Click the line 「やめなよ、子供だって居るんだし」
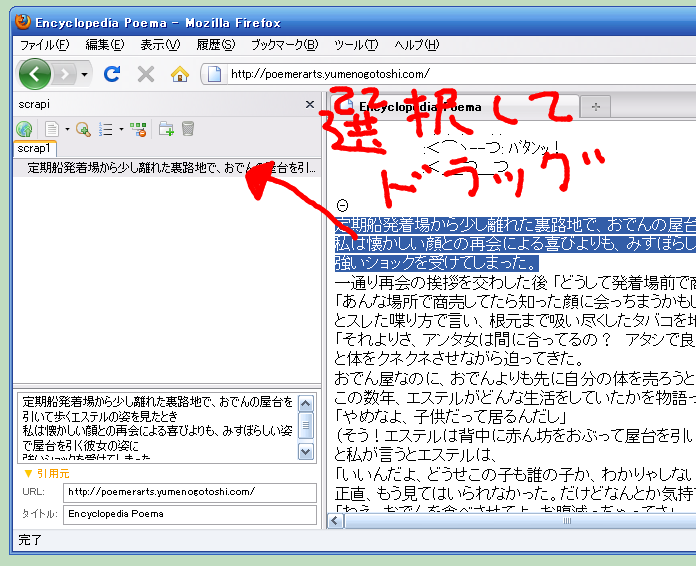Image resolution: width=696 pixels, height=566 pixels. coord(451,417)
